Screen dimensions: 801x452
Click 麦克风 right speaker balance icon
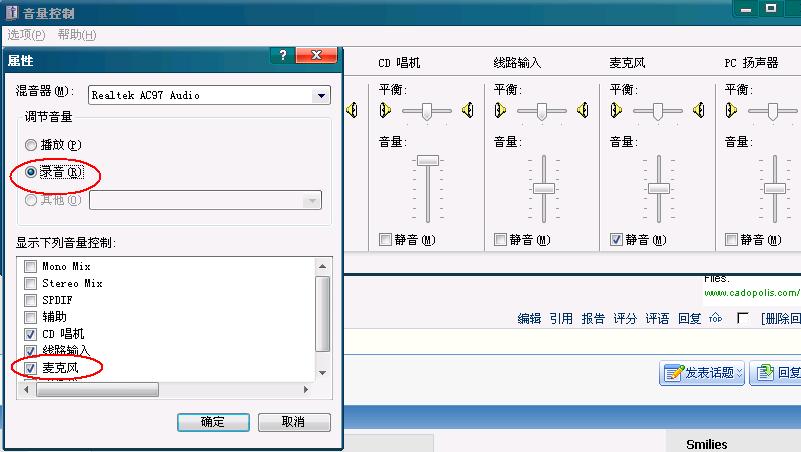pyautogui.click(x=699, y=110)
